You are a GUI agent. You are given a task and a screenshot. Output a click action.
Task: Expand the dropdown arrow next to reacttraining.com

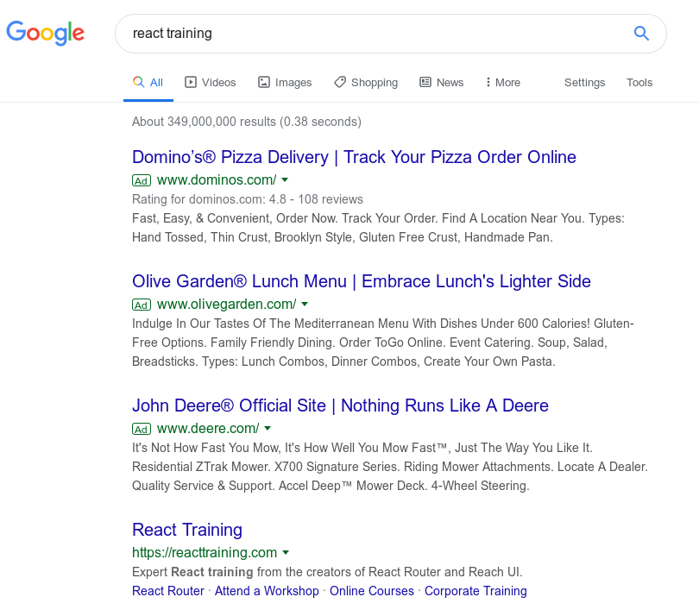click(x=286, y=553)
